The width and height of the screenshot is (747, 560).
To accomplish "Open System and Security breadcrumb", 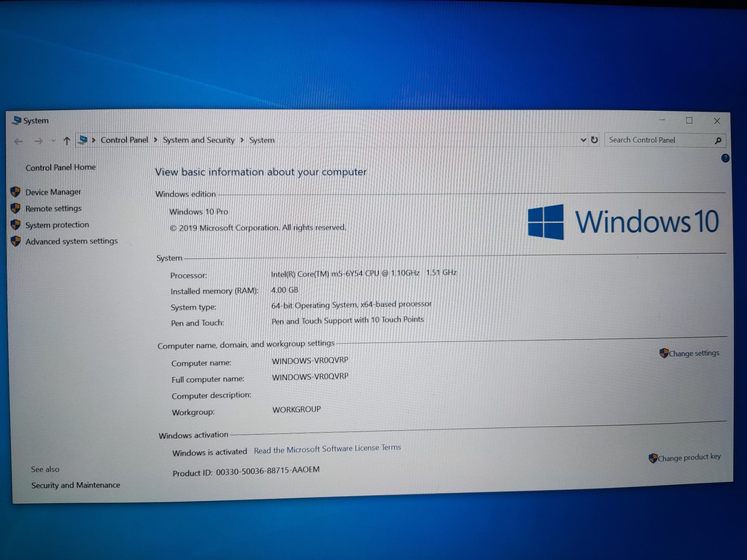I will 198,140.
